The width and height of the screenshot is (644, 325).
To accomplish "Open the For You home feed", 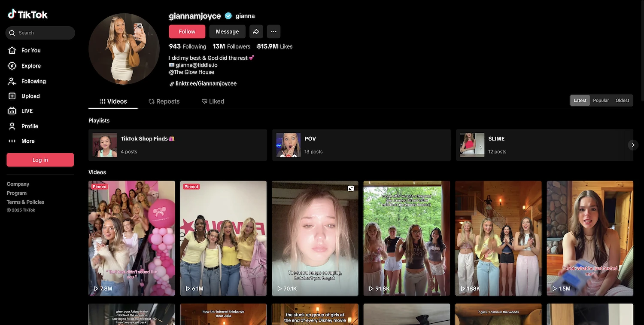I will point(30,50).
